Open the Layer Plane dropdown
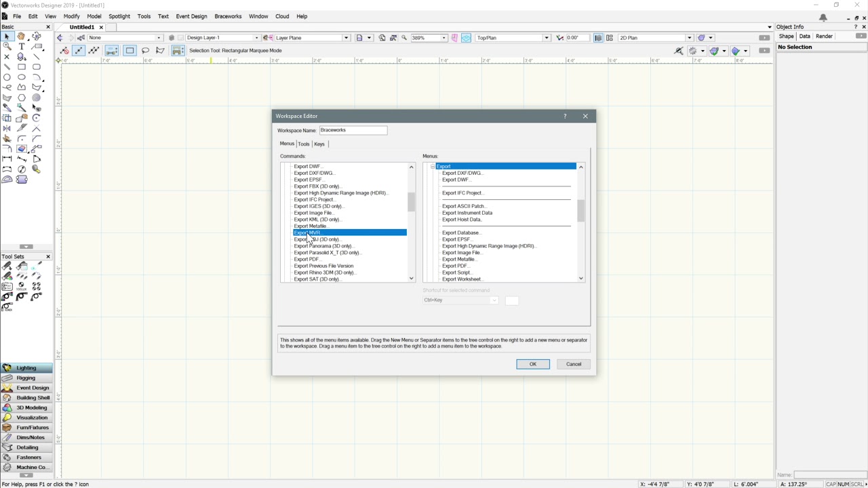868x488 pixels. [312, 38]
